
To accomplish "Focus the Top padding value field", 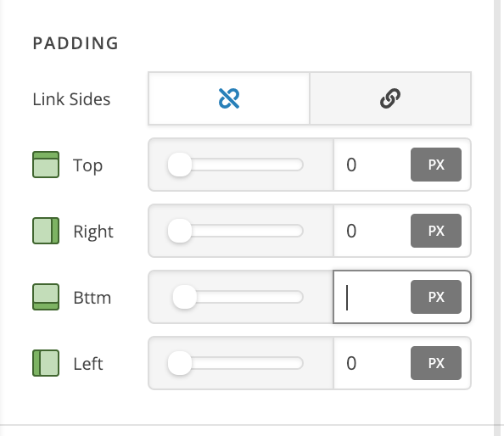I will tap(372, 165).
